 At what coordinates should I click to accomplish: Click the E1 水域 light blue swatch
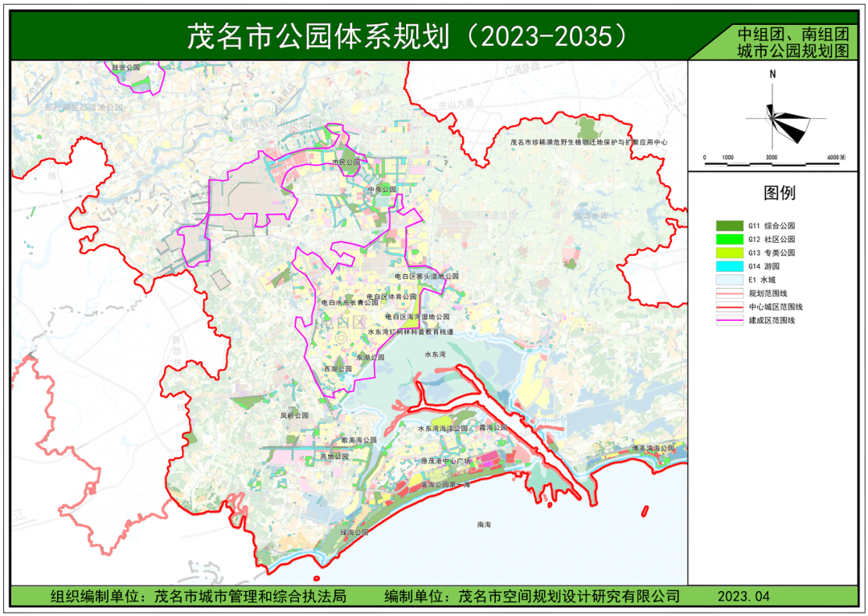[729, 280]
